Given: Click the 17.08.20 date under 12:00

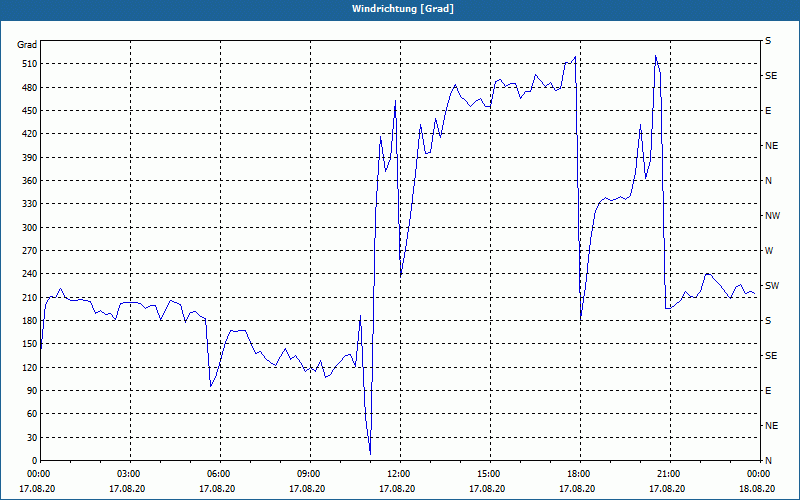Looking at the screenshot, I should click(397, 488).
